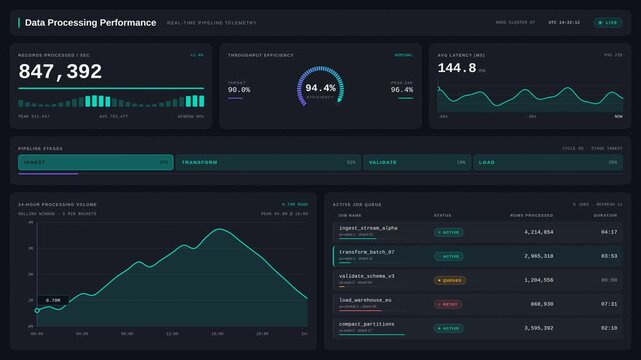
Task: Select the INGEST pipeline stage
Action: click(96, 162)
